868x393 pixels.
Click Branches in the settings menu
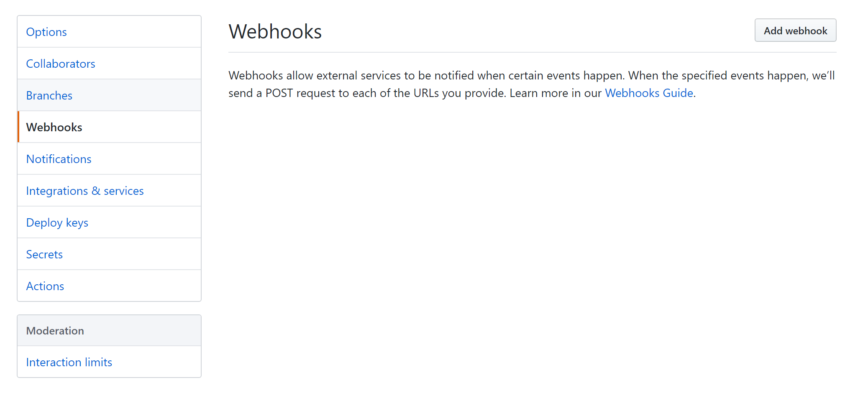coord(49,95)
